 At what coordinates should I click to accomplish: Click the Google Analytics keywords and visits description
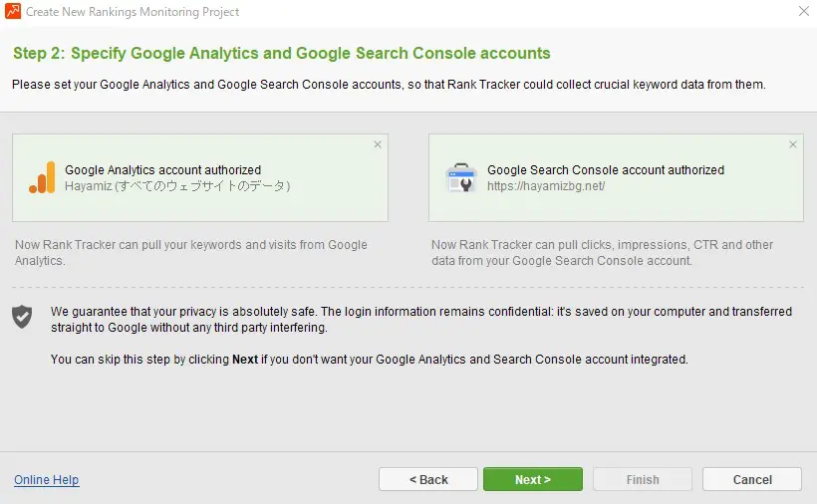(x=191, y=252)
